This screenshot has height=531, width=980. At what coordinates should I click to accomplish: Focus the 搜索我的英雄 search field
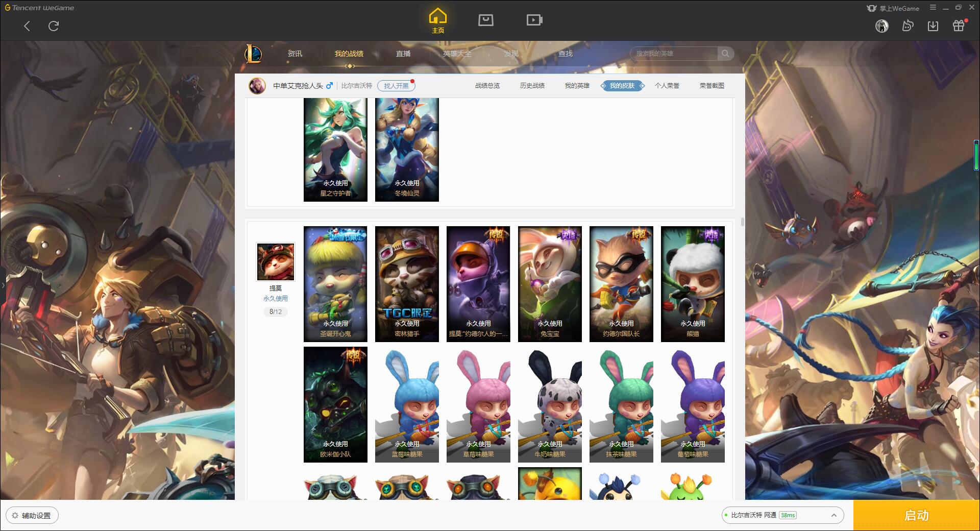tap(674, 54)
